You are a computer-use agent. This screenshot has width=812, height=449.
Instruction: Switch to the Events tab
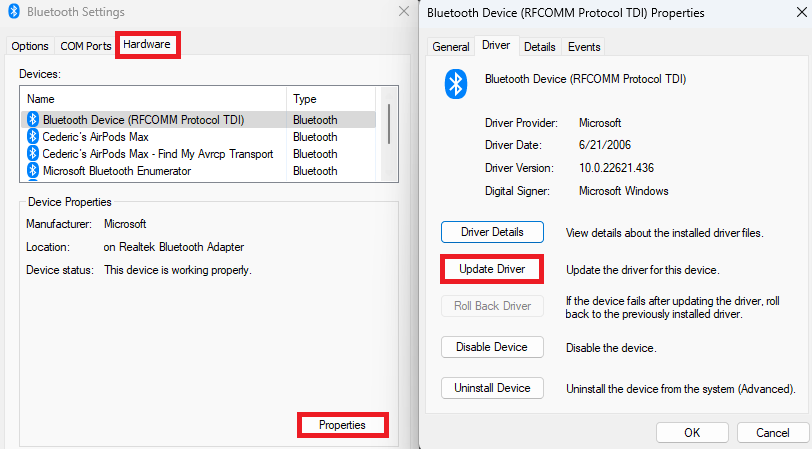pos(584,47)
